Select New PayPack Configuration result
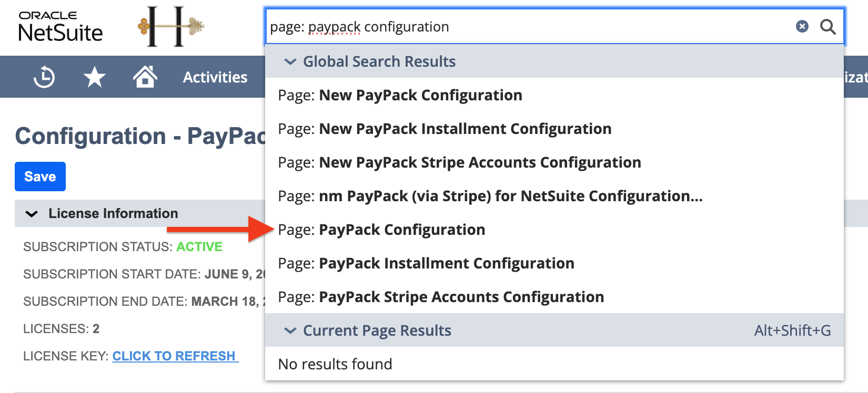 (420, 95)
